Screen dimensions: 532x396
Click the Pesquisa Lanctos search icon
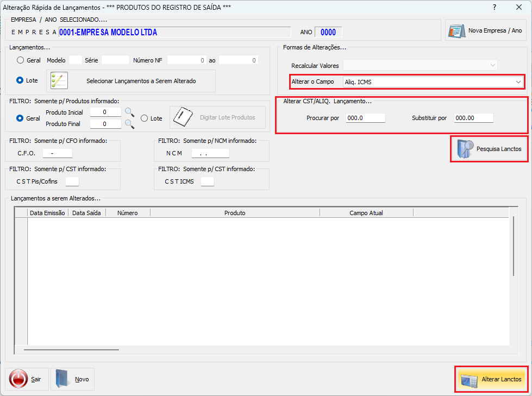(465, 149)
